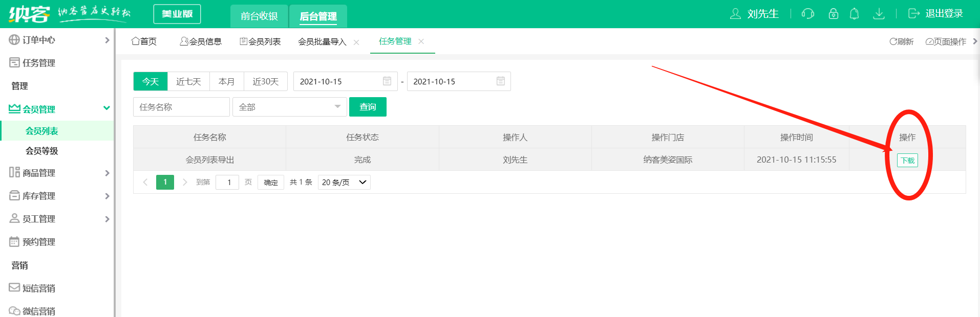Image resolution: width=980 pixels, height=317 pixels.
Task: Click 会员列表导出 task name cell
Action: [x=210, y=160]
